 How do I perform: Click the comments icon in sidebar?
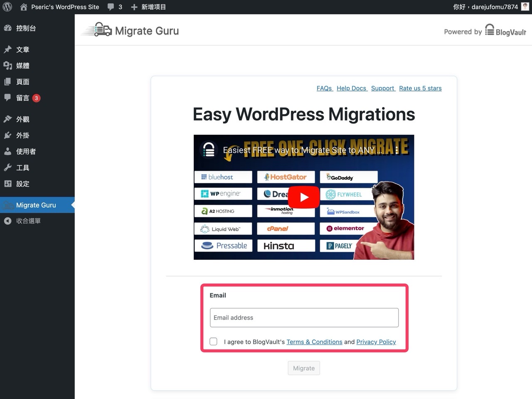(8, 98)
